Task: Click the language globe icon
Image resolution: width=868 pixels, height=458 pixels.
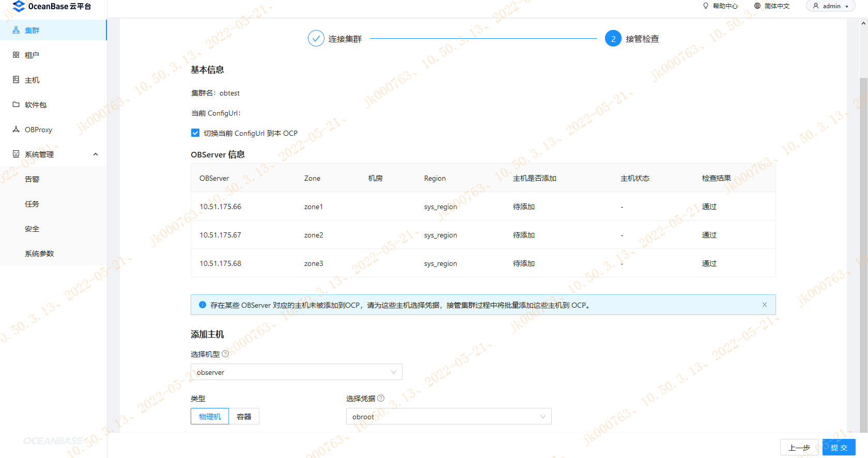Action: (757, 6)
